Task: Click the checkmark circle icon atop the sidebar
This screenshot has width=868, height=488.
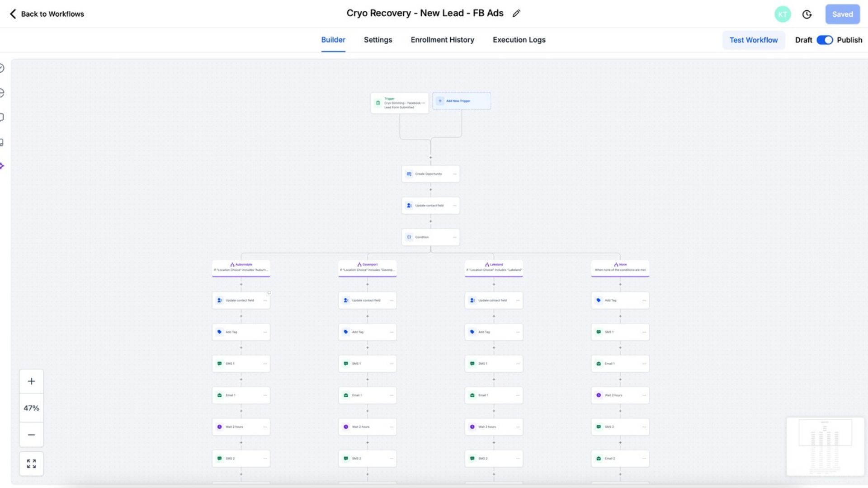Action: pyautogui.click(x=1, y=67)
